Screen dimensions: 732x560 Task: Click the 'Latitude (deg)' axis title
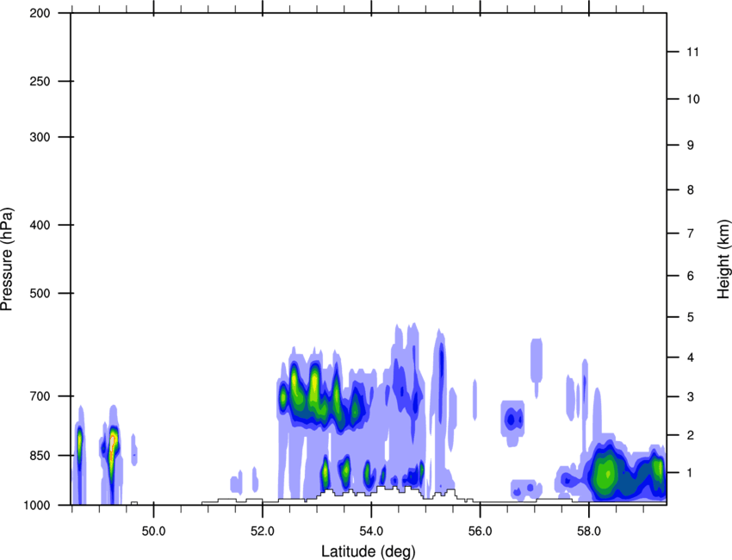click(x=369, y=551)
